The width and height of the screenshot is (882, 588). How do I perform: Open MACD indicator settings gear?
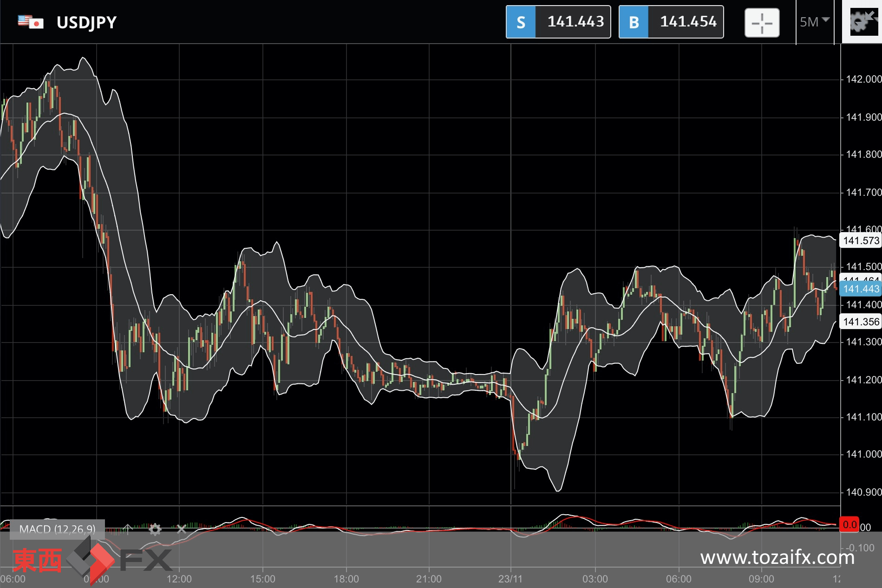(x=155, y=529)
